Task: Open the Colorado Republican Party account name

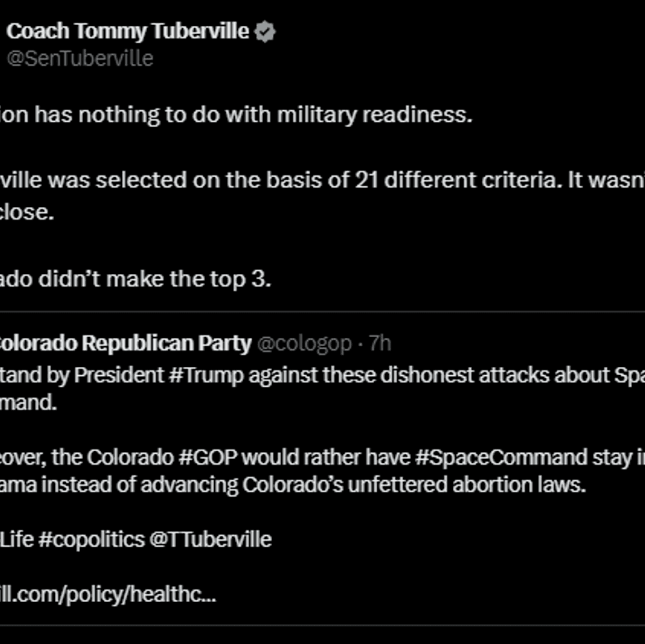Action: pos(126,343)
